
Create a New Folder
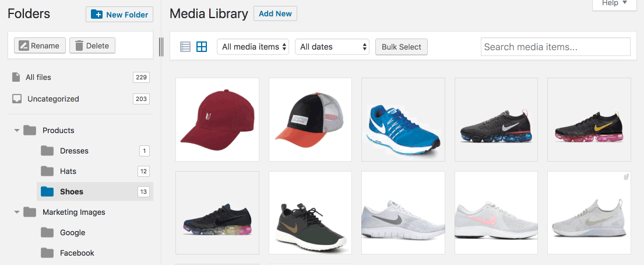119,15
